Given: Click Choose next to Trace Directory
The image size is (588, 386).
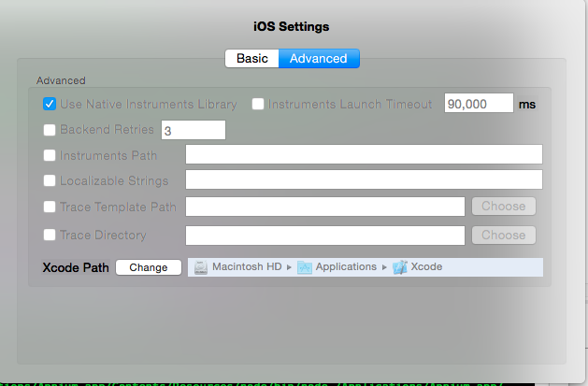Looking at the screenshot, I should coord(504,236).
